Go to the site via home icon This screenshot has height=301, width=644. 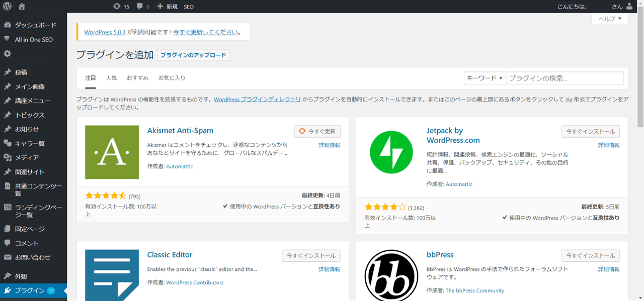[x=22, y=7]
